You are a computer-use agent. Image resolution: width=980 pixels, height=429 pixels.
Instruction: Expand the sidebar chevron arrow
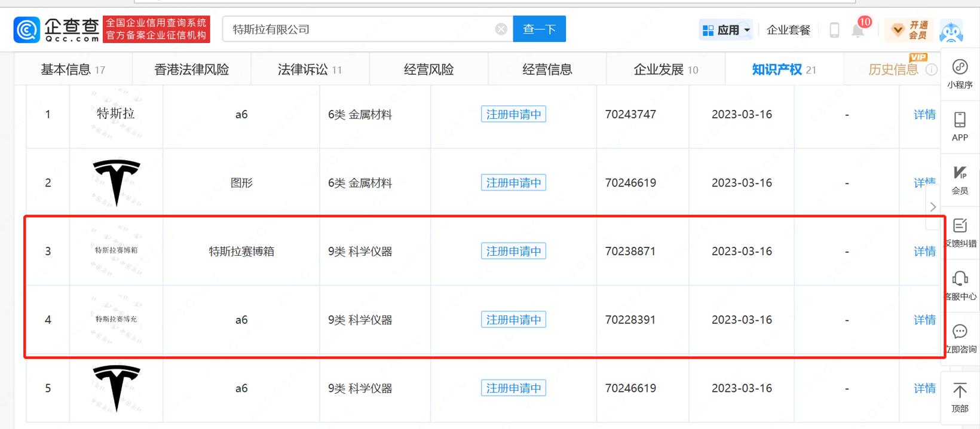(x=933, y=207)
